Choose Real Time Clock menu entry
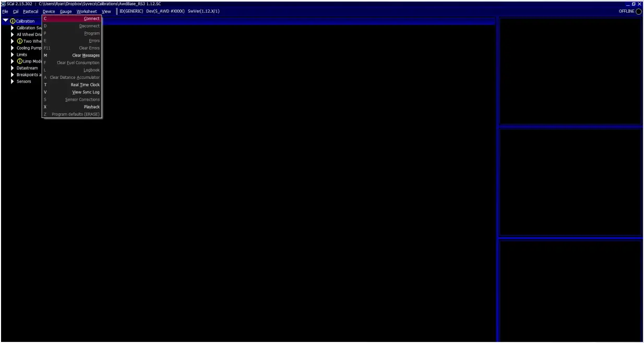This screenshot has width=644, height=343. click(x=71, y=85)
